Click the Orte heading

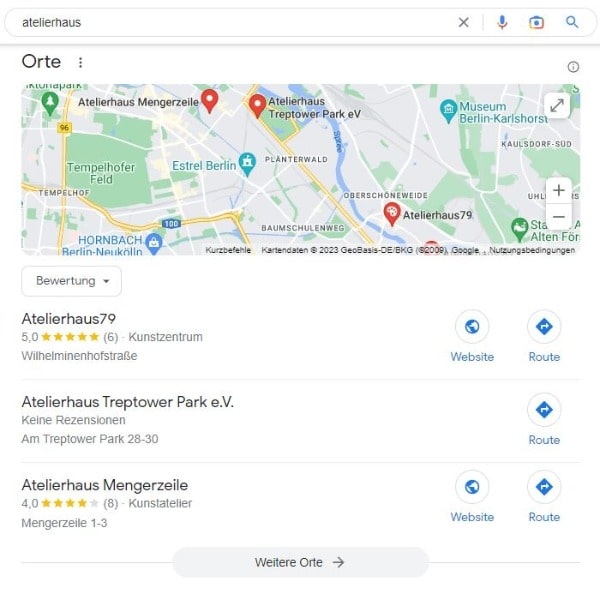[41, 62]
